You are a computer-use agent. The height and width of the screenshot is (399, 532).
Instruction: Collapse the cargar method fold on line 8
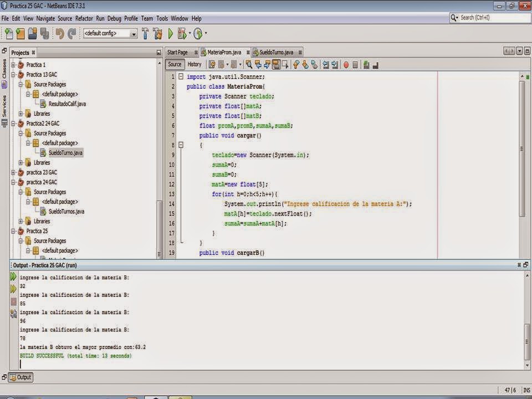pyautogui.click(x=181, y=145)
